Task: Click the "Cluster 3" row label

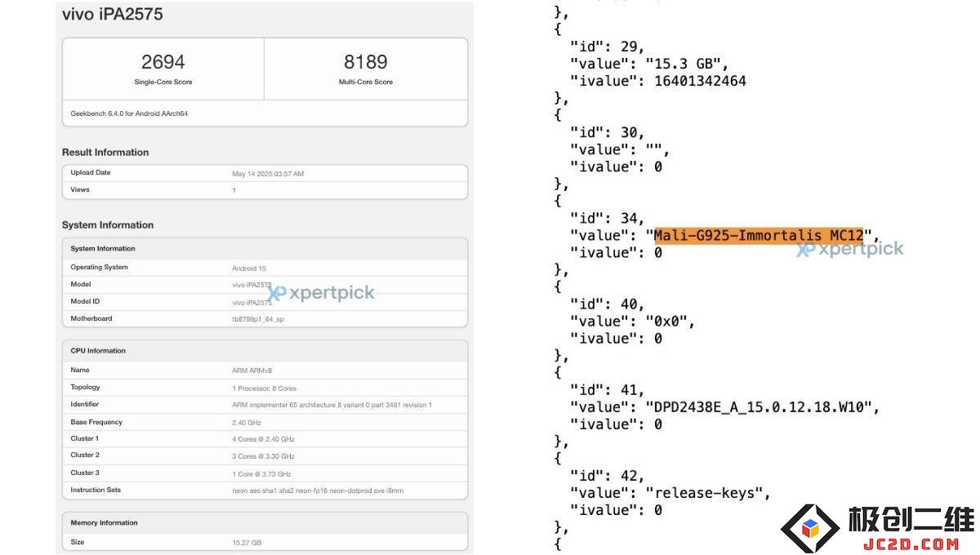Action: 85,473
